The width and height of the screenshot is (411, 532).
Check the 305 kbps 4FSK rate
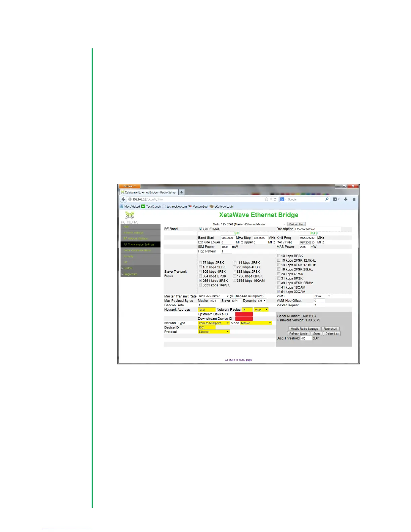click(x=200, y=272)
